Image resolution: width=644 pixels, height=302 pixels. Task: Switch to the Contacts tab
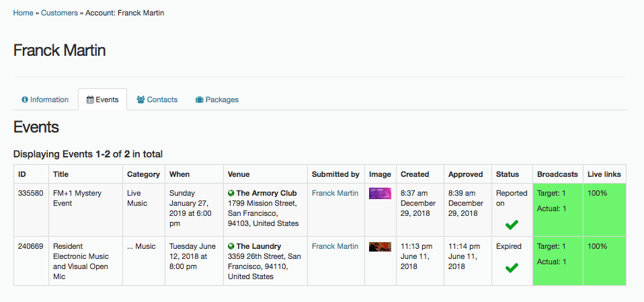coord(157,100)
